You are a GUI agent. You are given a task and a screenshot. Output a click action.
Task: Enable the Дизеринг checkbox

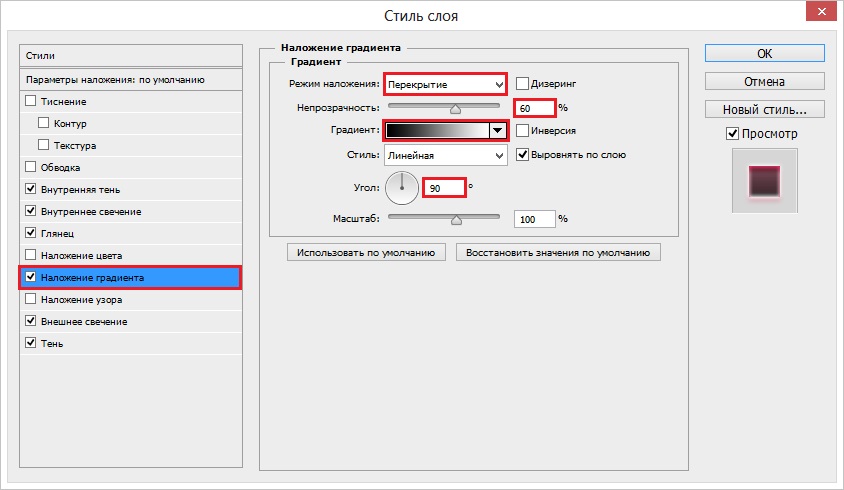pyautogui.click(x=522, y=83)
